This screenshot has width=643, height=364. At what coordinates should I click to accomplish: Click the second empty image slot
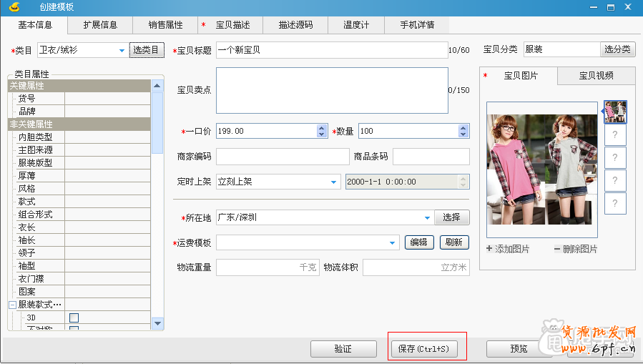click(x=615, y=157)
